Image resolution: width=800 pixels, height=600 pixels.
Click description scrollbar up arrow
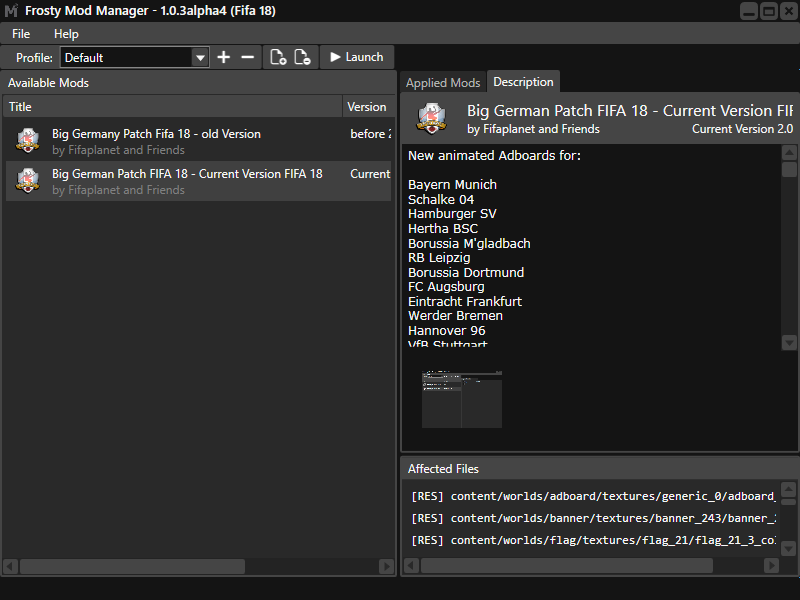pos(789,153)
